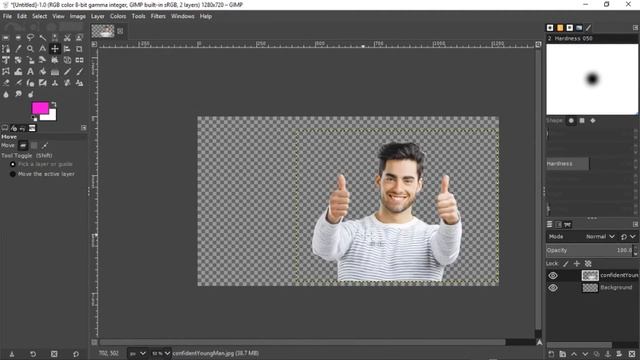
Task: Select the Color Picker eyedropper tool
Action: (x=18, y=49)
